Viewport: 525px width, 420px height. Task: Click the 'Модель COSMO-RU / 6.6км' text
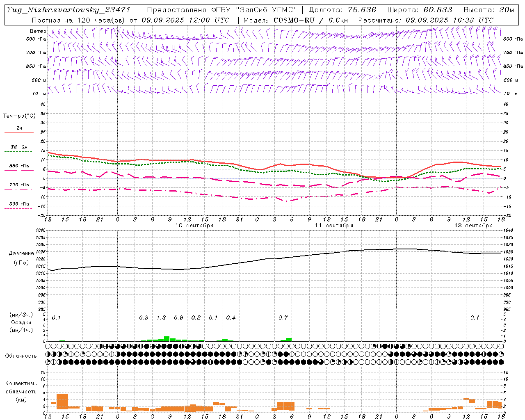[295, 20]
